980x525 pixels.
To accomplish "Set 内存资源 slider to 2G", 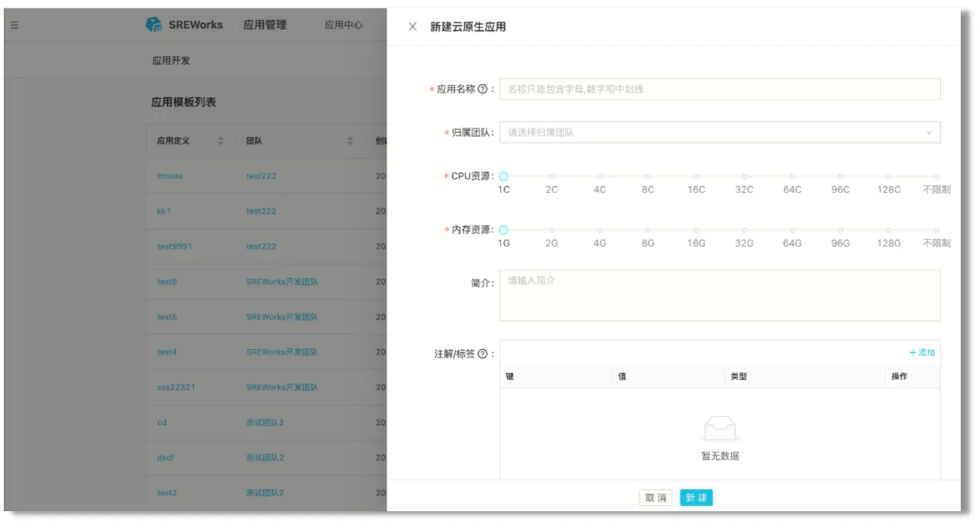I will click(x=552, y=230).
